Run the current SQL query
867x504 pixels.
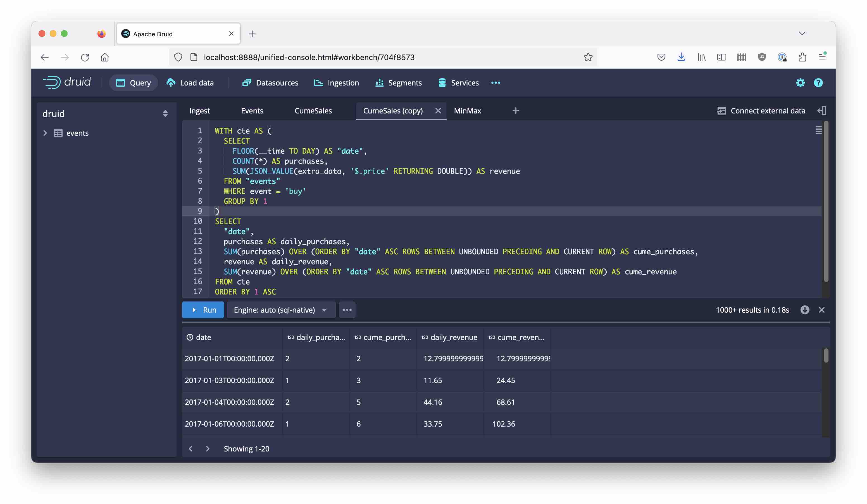[203, 310]
